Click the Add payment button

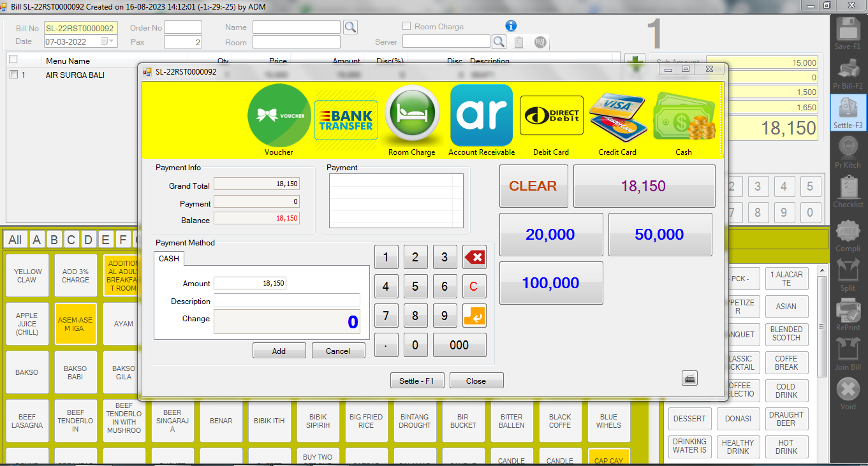tap(279, 351)
